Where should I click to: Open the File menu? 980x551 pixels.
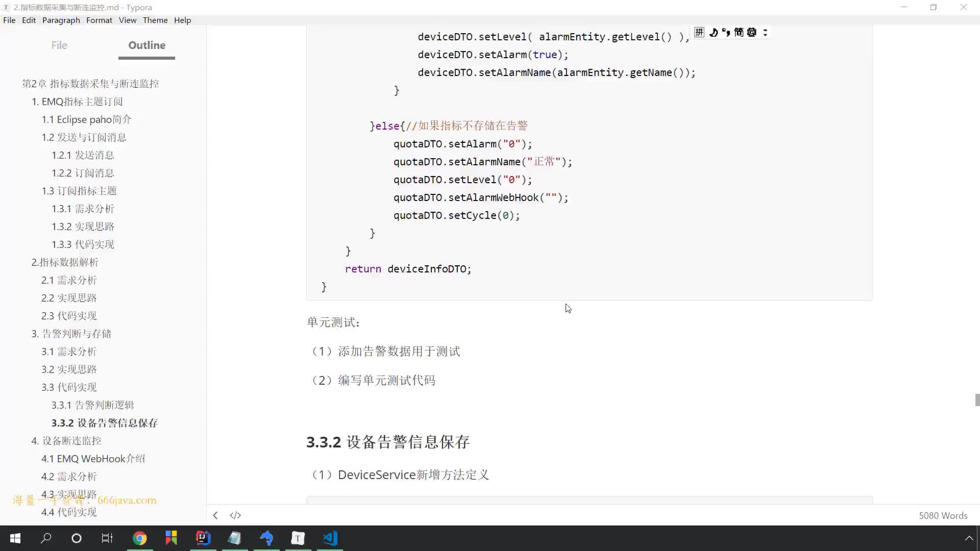9,20
